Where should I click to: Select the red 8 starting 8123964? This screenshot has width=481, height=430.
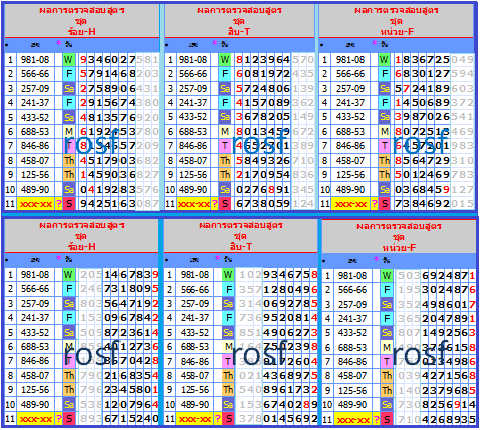click(239, 60)
